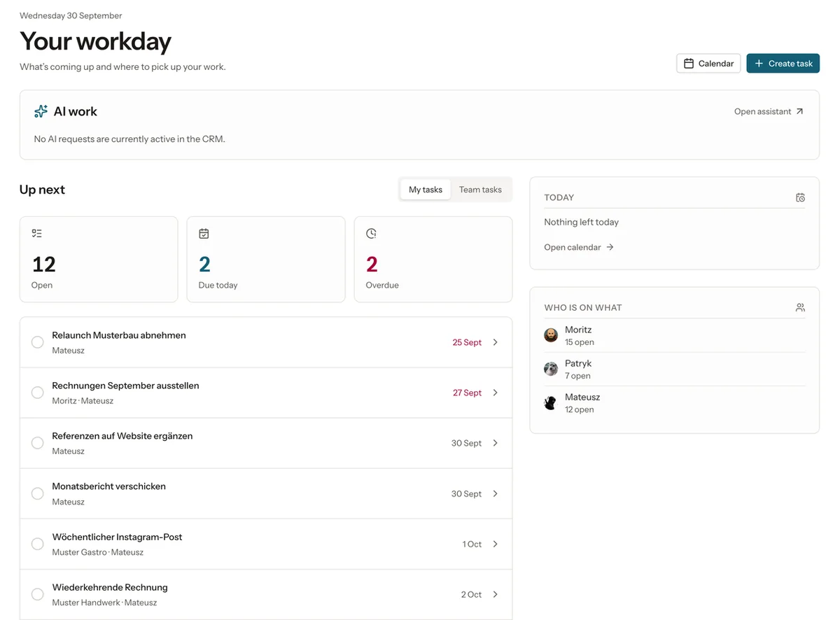Click Moritz's 15 open count
Viewport: 840px width, 620px height.
coord(580,342)
